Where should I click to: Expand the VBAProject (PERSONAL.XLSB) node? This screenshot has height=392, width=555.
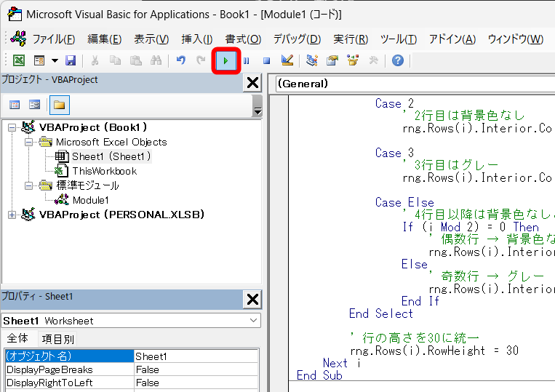(x=12, y=215)
